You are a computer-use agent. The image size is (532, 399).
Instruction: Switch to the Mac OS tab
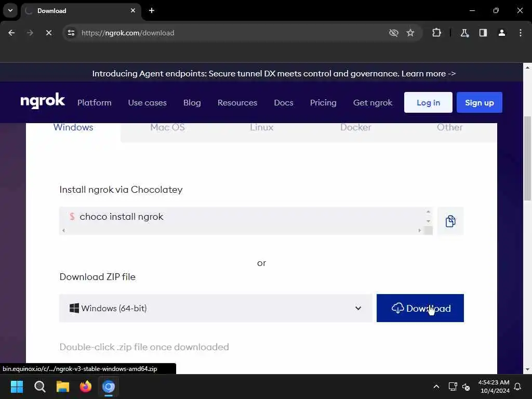[x=167, y=128]
